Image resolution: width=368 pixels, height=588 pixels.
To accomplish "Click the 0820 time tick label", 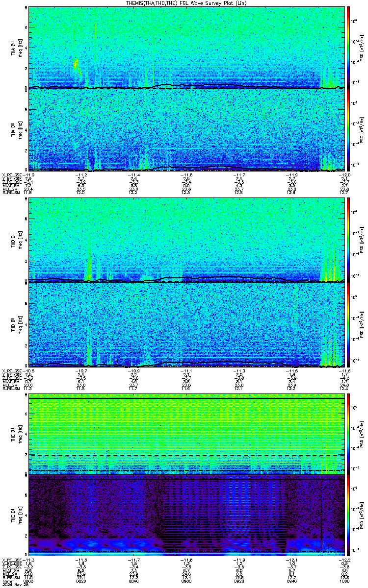I will tap(81, 581).
